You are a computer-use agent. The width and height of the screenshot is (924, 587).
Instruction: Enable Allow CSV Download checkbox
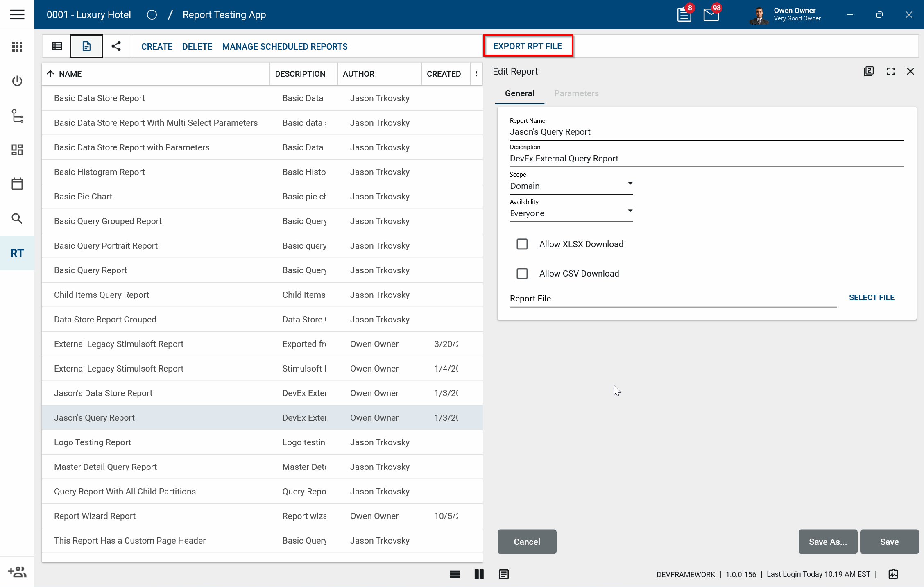point(522,274)
